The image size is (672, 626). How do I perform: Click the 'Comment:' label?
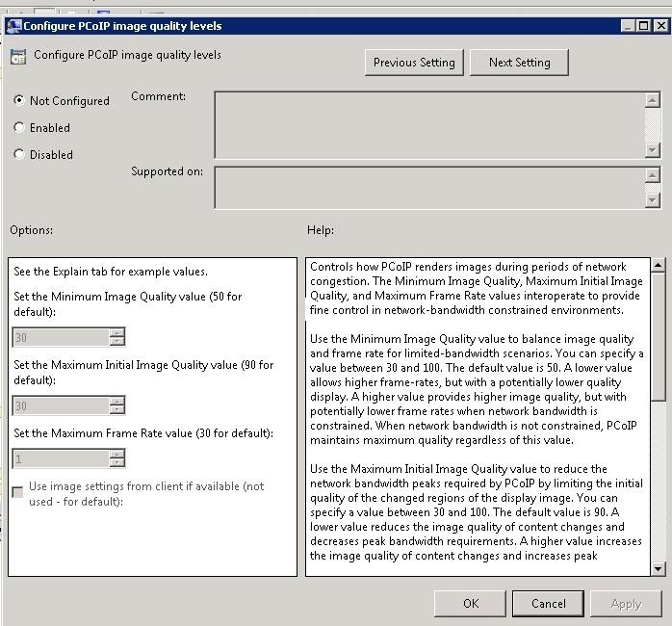click(158, 96)
